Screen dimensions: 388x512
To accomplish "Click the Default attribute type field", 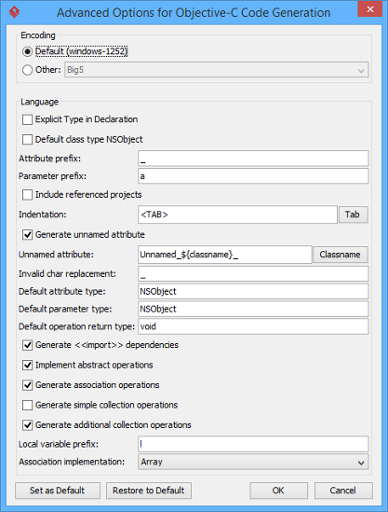I will 253,291.
